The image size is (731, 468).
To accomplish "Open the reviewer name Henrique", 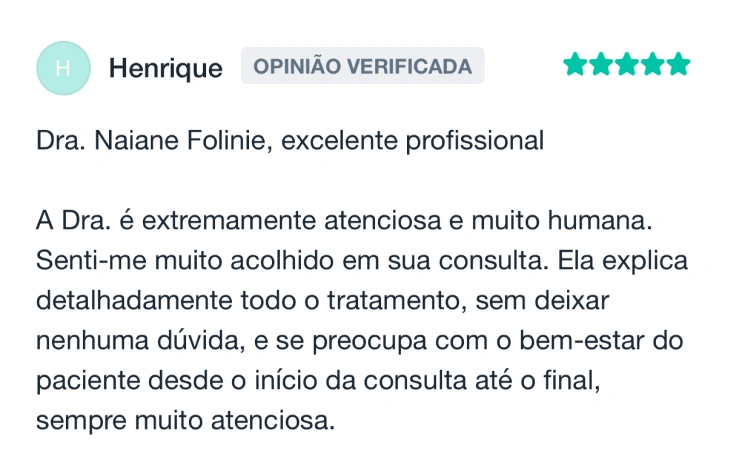I will click(x=165, y=68).
